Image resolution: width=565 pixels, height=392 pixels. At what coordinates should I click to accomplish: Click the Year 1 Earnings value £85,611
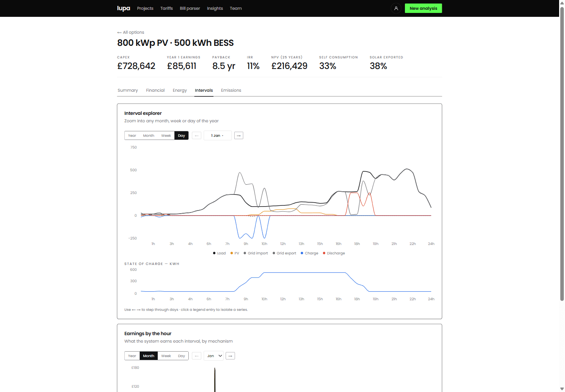click(x=182, y=66)
